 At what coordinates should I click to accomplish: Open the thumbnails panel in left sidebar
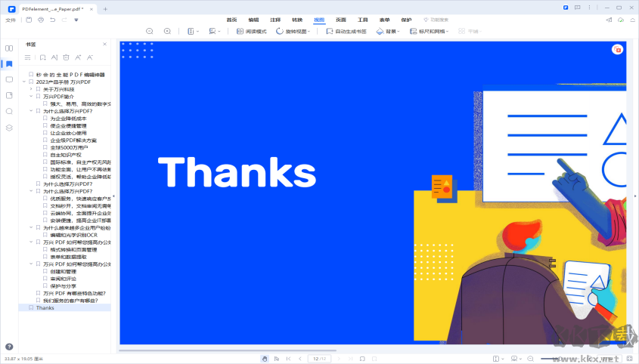(9, 48)
